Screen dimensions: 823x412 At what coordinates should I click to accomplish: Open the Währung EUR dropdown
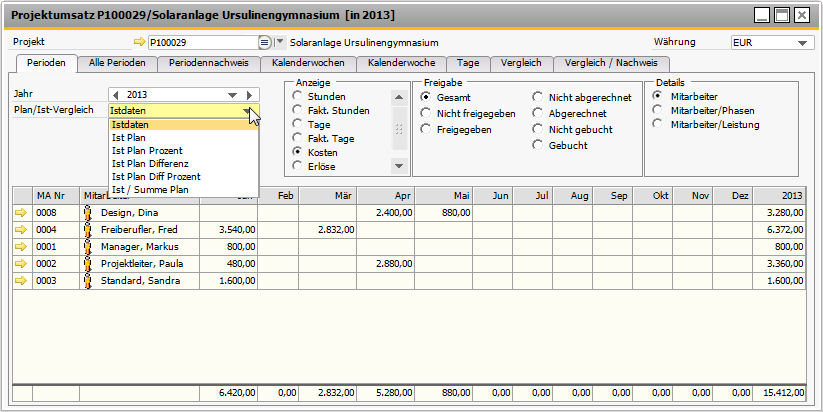click(802, 43)
